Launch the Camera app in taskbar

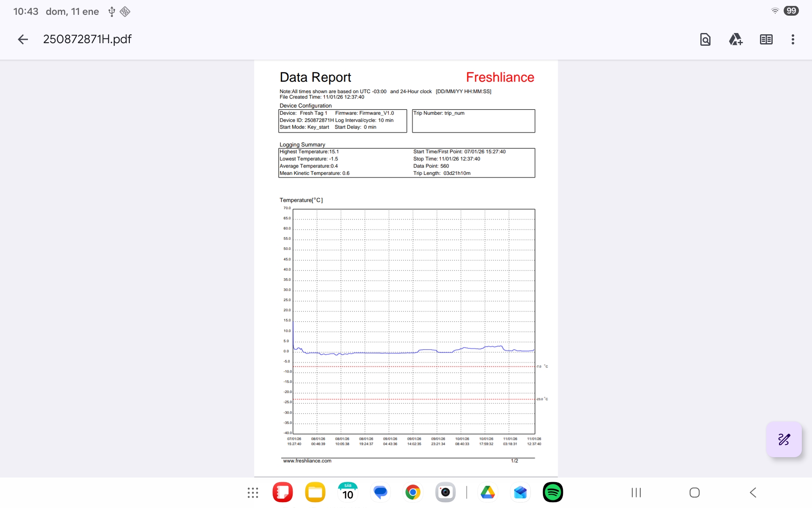(445, 492)
